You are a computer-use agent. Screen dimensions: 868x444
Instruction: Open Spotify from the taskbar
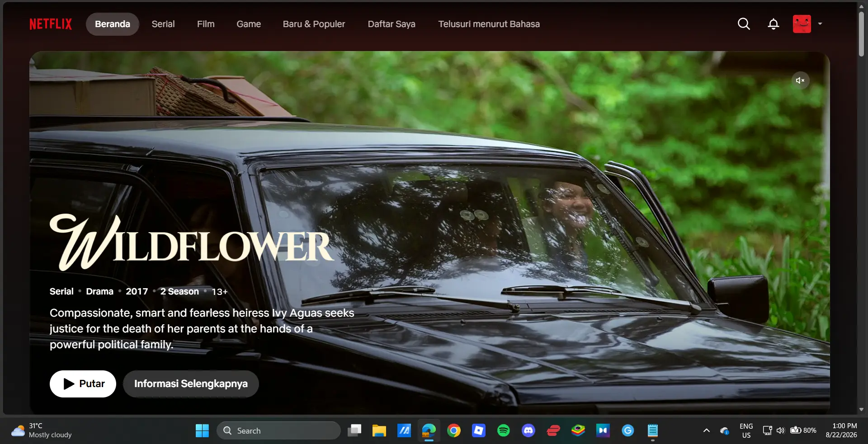pos(504,431)
